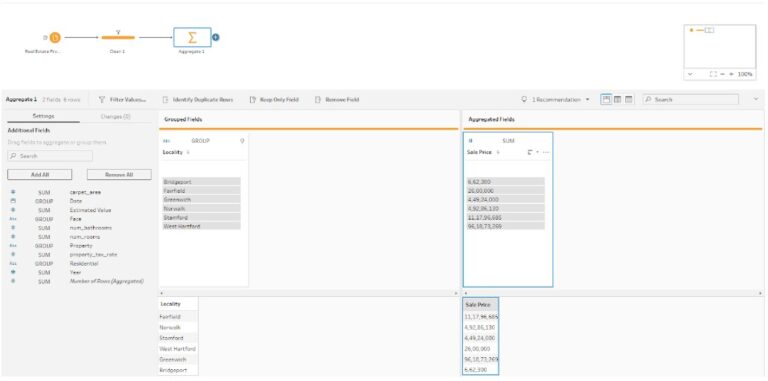Click number icon for Number of Rows
The width and height of the screenshot is (768, 381).
point(13,281)
